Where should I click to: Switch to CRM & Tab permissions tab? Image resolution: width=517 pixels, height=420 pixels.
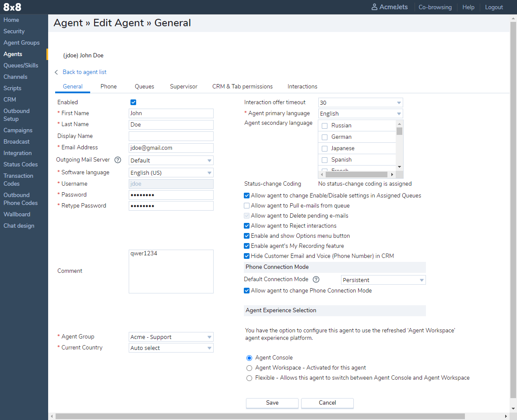[243, 86]
